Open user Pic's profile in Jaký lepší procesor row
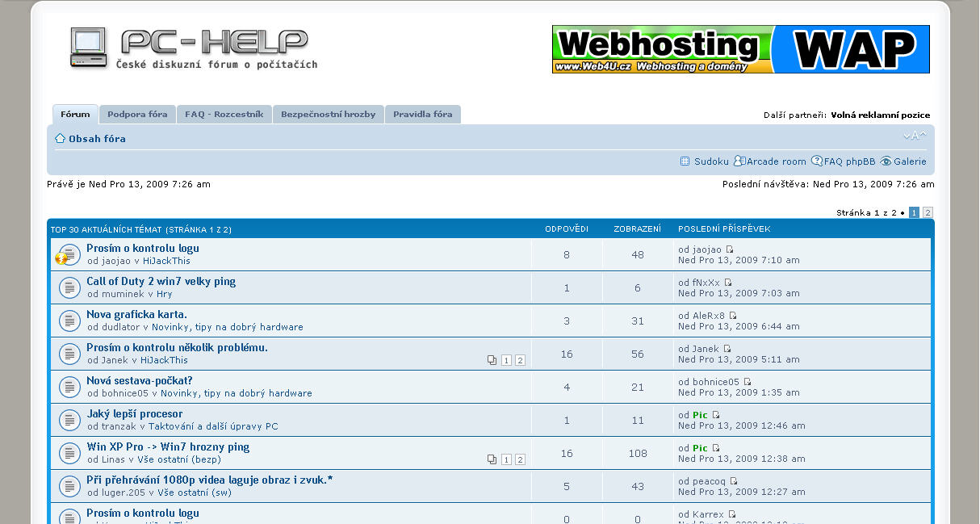The height and width of the screenshot is (524, 980). (x=700, y=415)
